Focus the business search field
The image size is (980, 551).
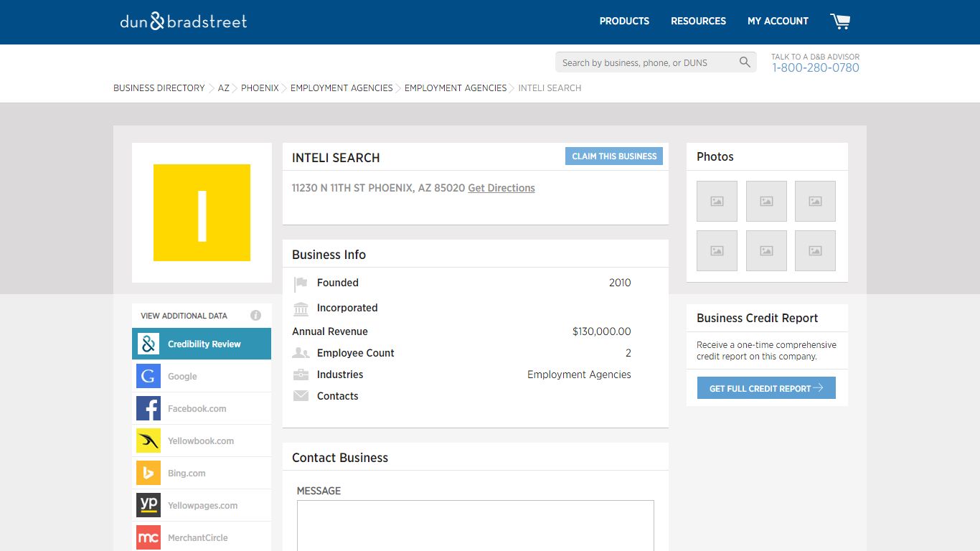click(647, 62)
